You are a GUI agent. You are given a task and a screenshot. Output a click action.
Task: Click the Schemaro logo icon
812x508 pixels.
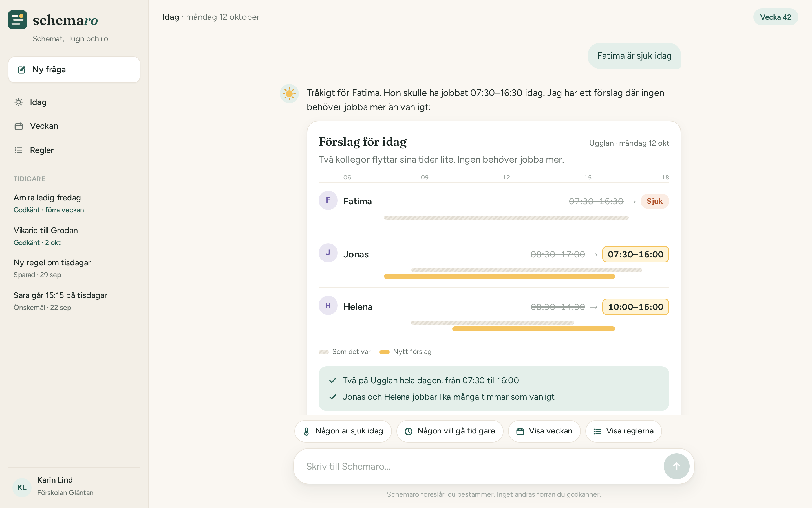[x=17, y=20]
